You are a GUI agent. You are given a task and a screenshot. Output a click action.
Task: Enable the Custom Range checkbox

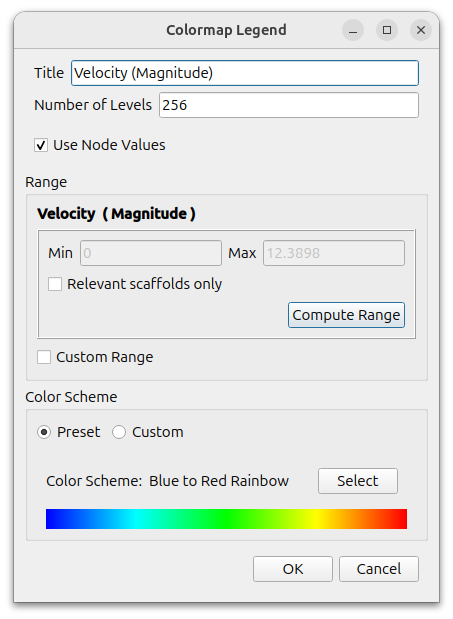pyautogui.click(x=44, y=357)
